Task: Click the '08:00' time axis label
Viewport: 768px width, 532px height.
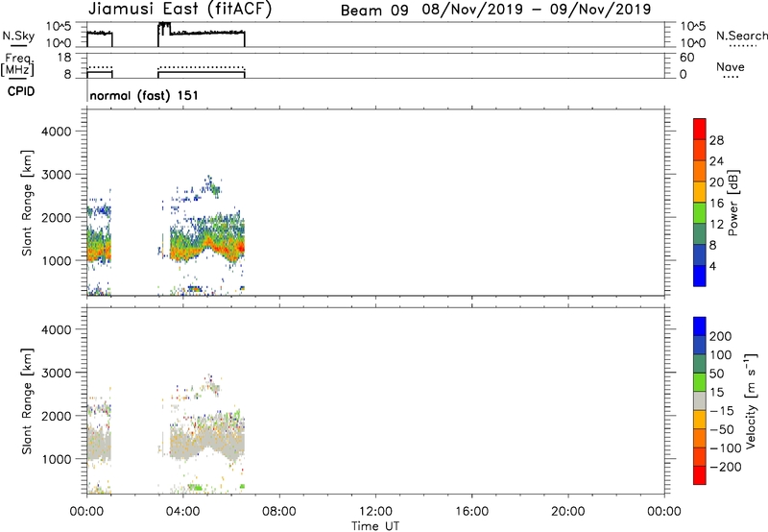Action: pyautogui.click(x=279, y=512)
